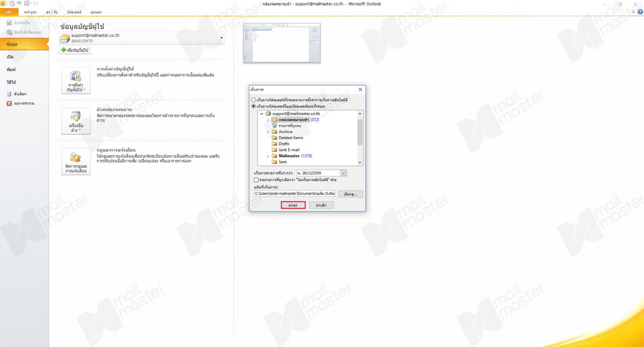The image size is (644, 347).
Task: Open the แฟ้ม (File) tab
Action: click(x=9, y=12)
